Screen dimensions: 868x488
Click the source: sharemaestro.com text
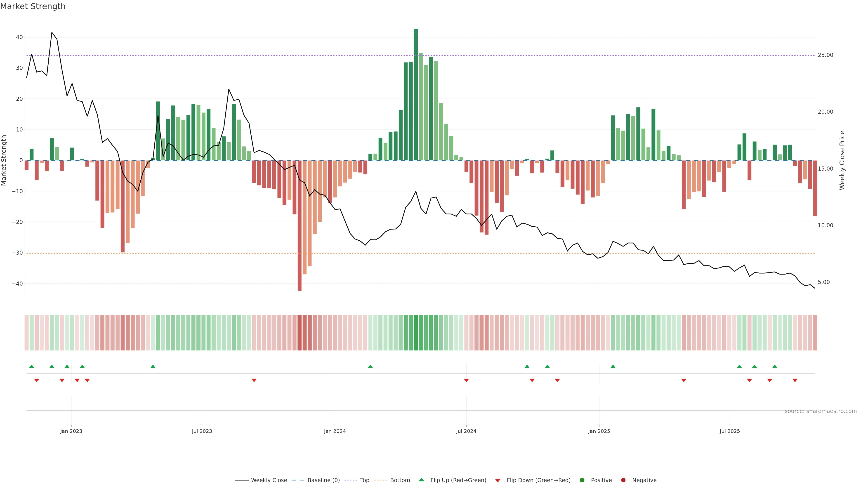tap(821, 411)
